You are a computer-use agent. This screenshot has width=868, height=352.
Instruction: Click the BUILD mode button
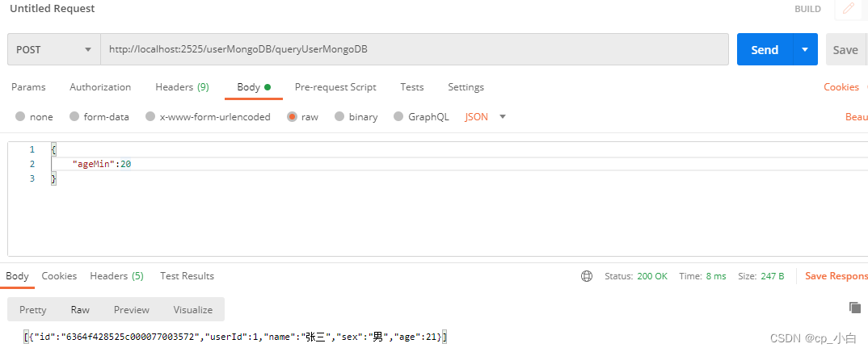[x=807, y=9]
